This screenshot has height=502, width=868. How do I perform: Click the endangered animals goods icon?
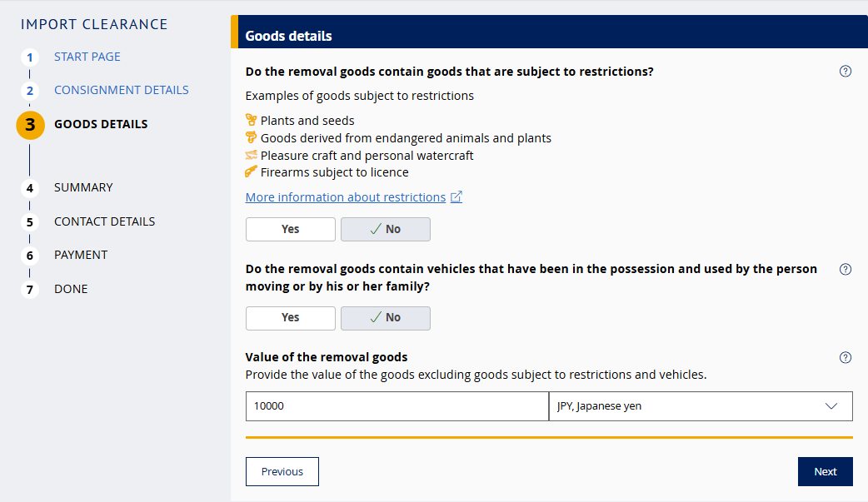(x=251, y=138)
